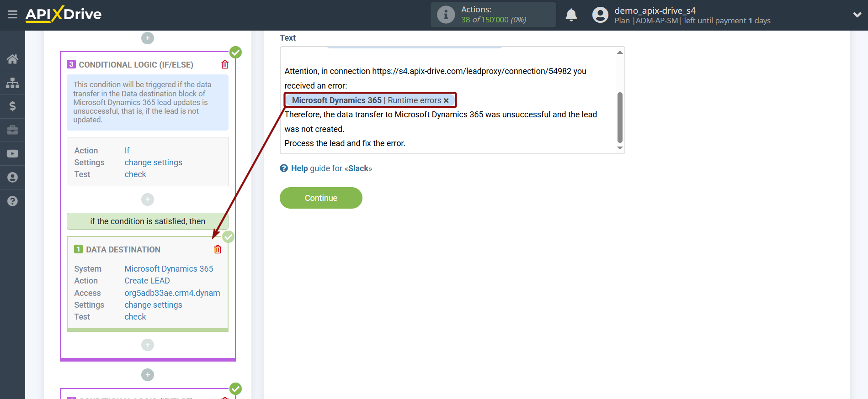
Task: Click the DATA DESTINATION title
Action: pos(123,250)
